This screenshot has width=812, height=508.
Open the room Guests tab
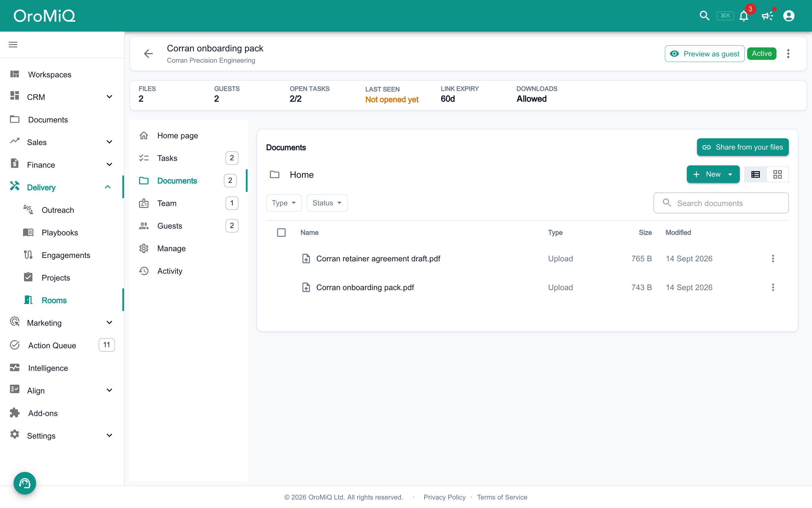188,226
